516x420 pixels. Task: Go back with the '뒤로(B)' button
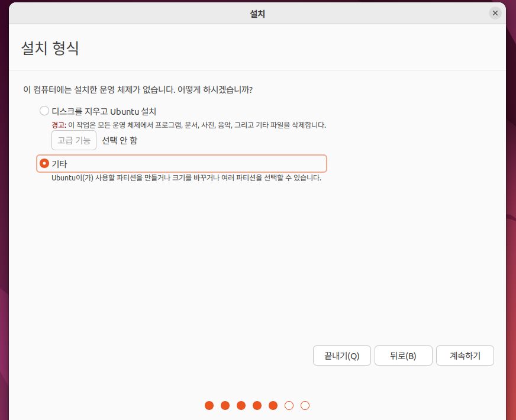click(x=403, y=356)
